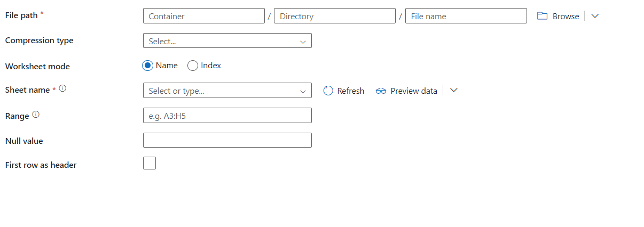Focus the Container input field
This screenshot has width=644, height=227.
click(x=204, y=16)
